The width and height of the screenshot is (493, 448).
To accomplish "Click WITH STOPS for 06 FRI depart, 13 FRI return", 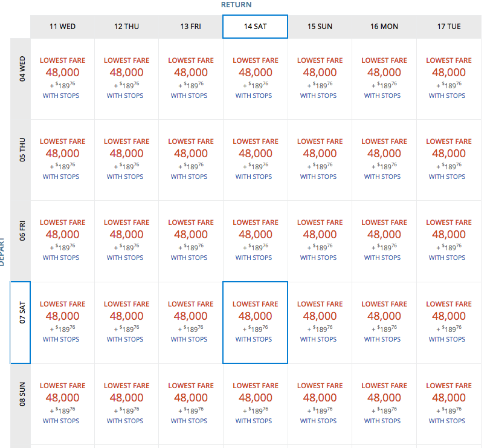I will 189,258.
